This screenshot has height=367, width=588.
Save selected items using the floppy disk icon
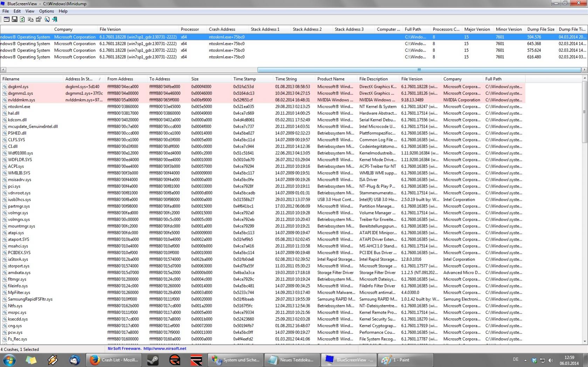click(15, 19)
